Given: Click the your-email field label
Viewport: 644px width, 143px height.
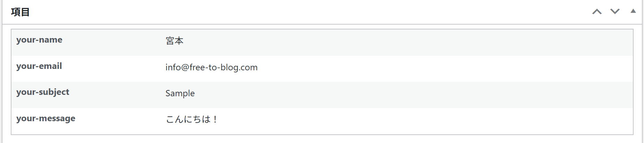Looking at the screenshot, I should click(x=39, y=66).
